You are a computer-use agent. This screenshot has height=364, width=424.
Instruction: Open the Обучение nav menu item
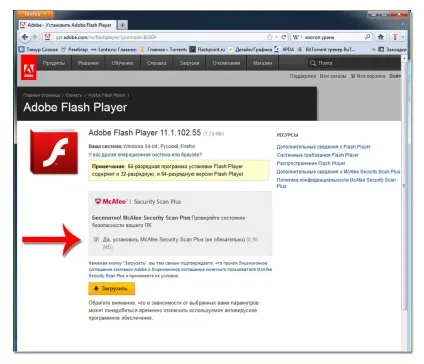click(x=122, y=63)
